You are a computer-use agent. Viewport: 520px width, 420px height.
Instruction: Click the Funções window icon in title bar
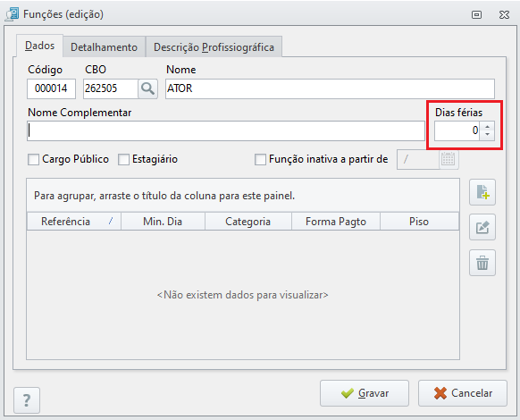tap(12, 14)
